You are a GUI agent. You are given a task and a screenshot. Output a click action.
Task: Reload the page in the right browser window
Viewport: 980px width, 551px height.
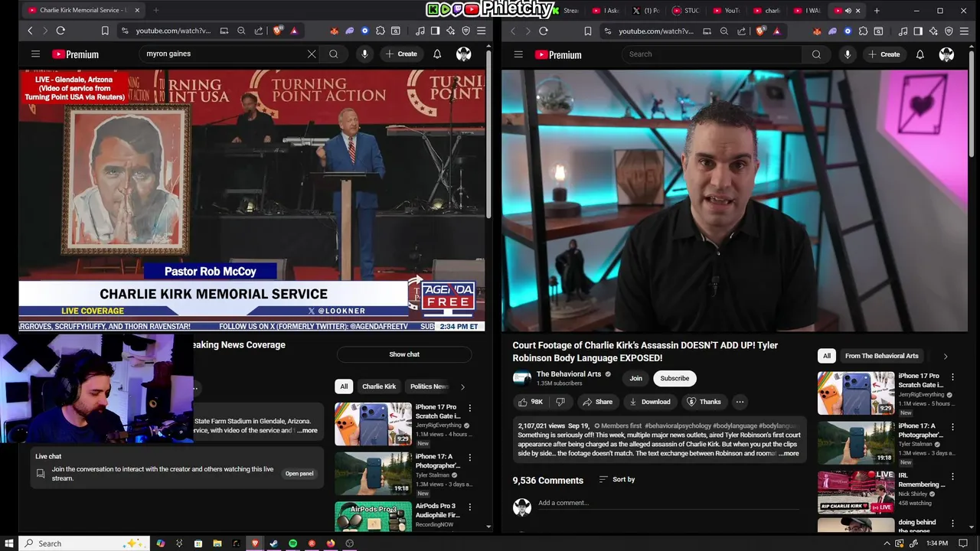coord(544,31)
